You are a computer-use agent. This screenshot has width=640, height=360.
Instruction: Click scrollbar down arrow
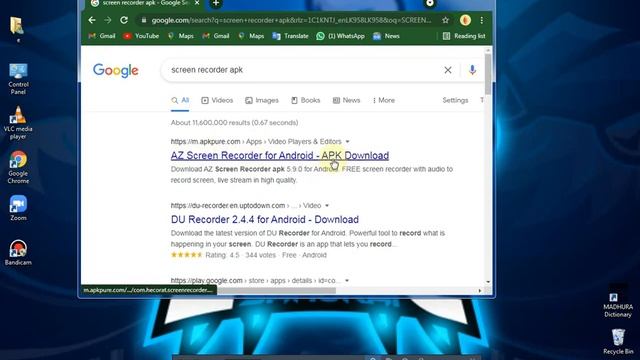click(488, 282)
